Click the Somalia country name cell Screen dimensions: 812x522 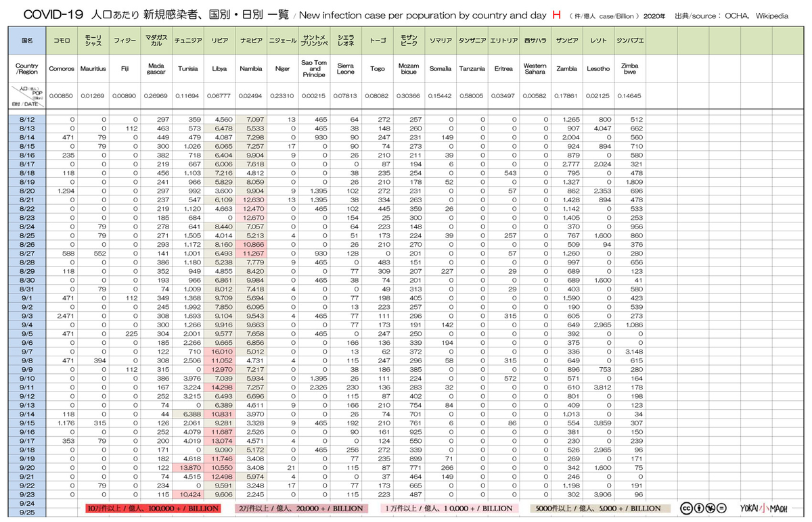(x=440, y=69)
